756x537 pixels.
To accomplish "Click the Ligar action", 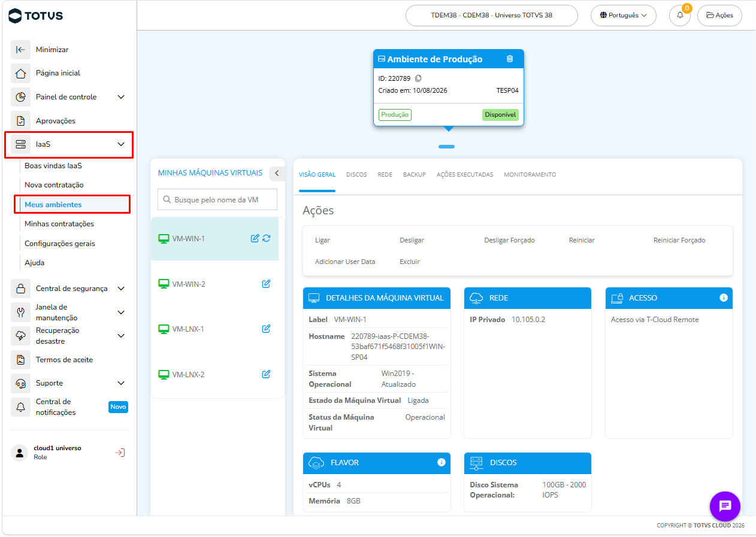I will (322, 240).
